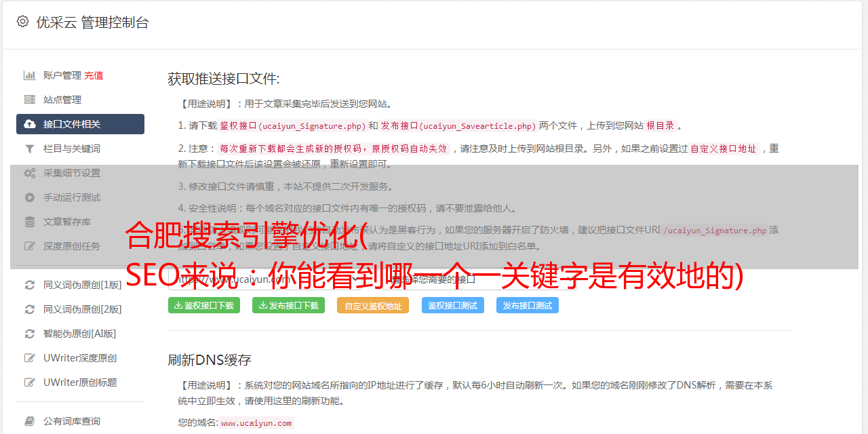
Task: Click the 鉴权接口(ucaiyun_Signature.php) code text
Action: click(x=293, y=125)
